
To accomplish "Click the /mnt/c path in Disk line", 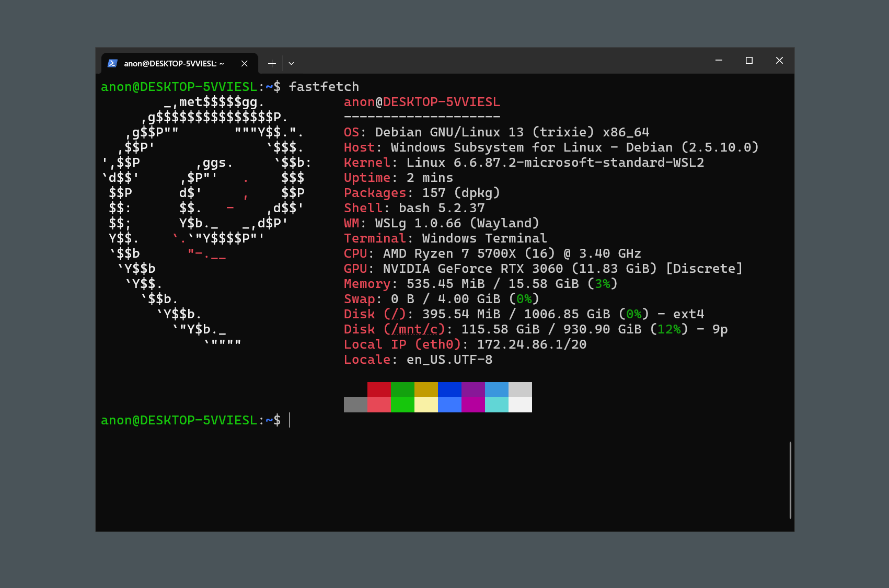I will (418, 329).
